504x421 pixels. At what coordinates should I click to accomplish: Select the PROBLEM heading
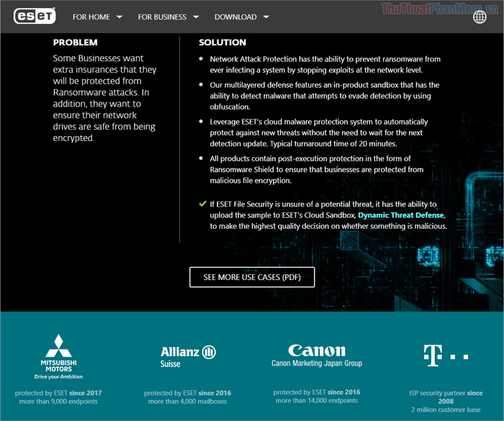pos(75,42)
